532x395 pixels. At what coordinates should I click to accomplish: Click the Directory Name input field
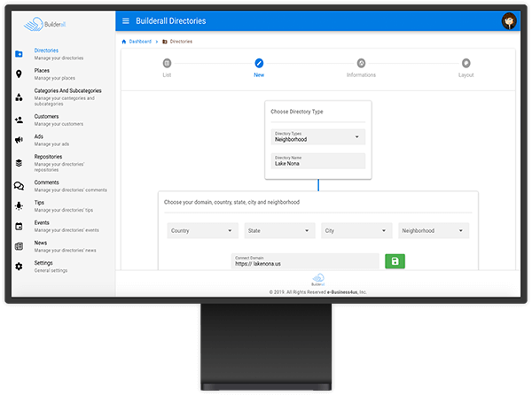(x=318, y=161)
